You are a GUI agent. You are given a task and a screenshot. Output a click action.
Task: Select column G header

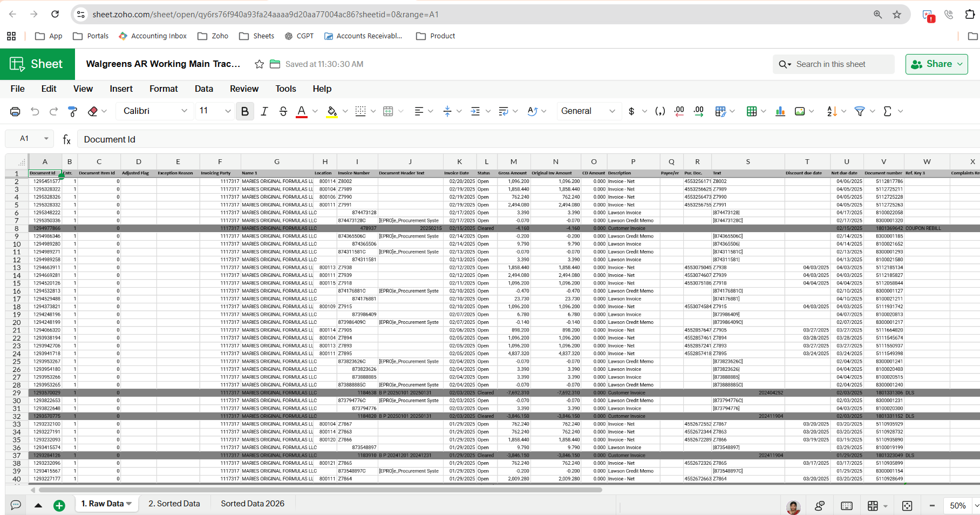click(x=277, y=161)
